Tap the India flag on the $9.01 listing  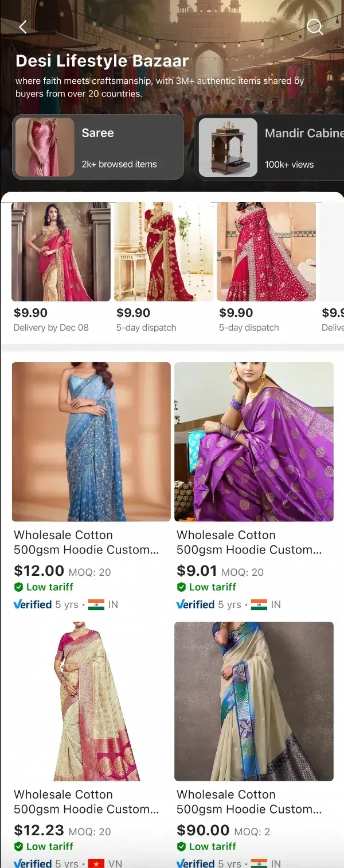[x=259, y=604]
